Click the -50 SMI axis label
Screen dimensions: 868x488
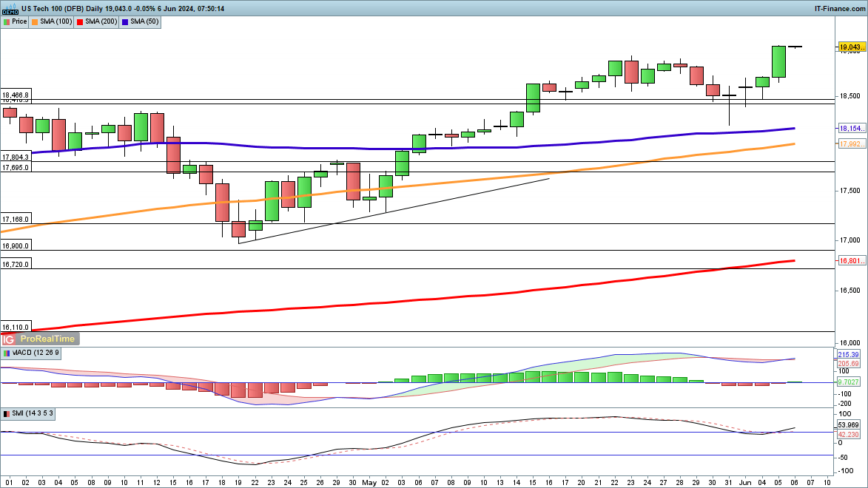click(x=843, y=458)
